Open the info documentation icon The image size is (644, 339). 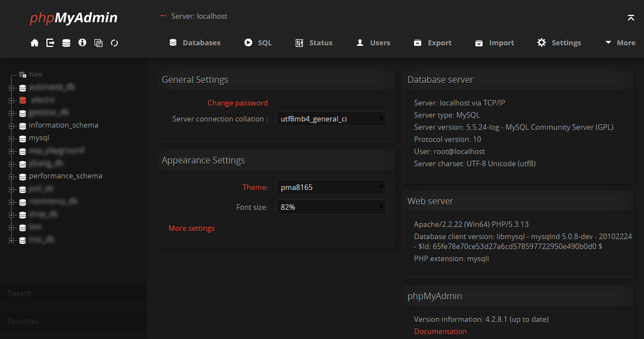click(82, 43)
